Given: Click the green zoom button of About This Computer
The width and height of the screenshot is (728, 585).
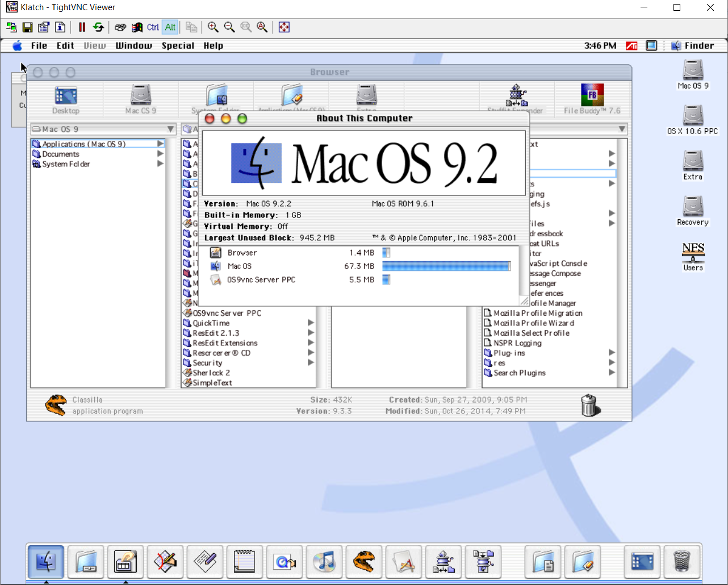Looking at the screenshot, I should click(242, 118).
